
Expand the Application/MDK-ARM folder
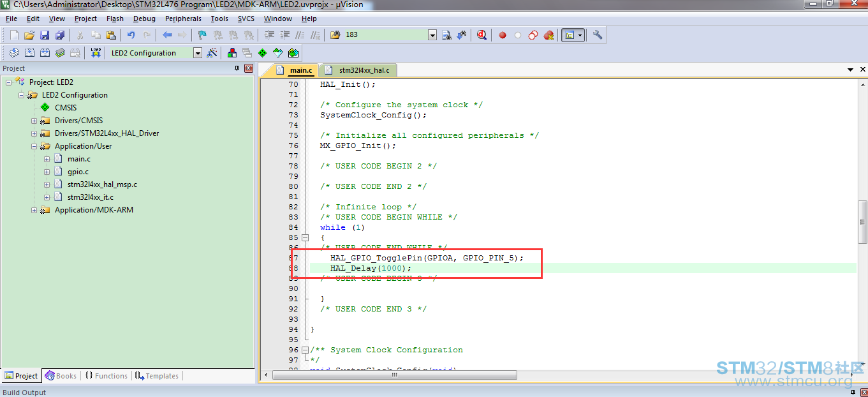point(34,210)
